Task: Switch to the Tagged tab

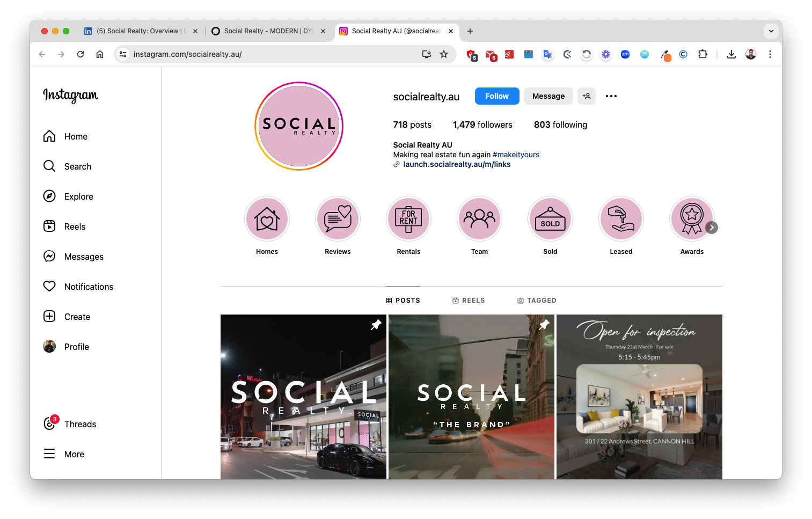Action: pos(537,301)
